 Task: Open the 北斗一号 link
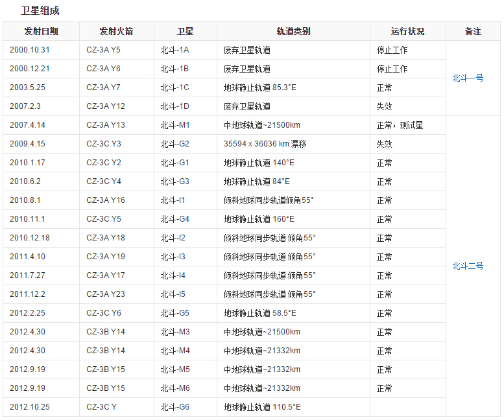tap(468, 78)
